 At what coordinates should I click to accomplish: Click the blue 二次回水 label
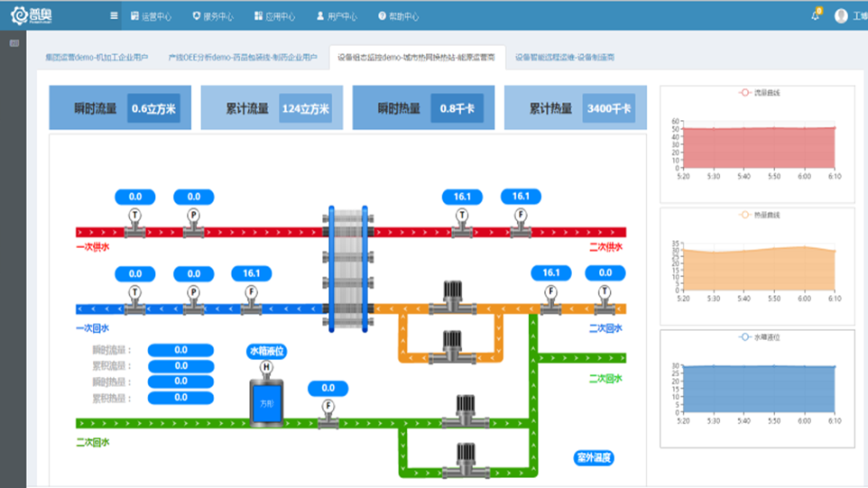[605, 328]
